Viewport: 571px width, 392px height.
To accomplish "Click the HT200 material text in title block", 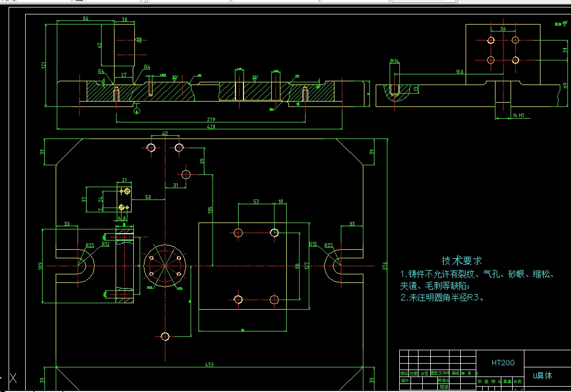I will pos(504,362).
